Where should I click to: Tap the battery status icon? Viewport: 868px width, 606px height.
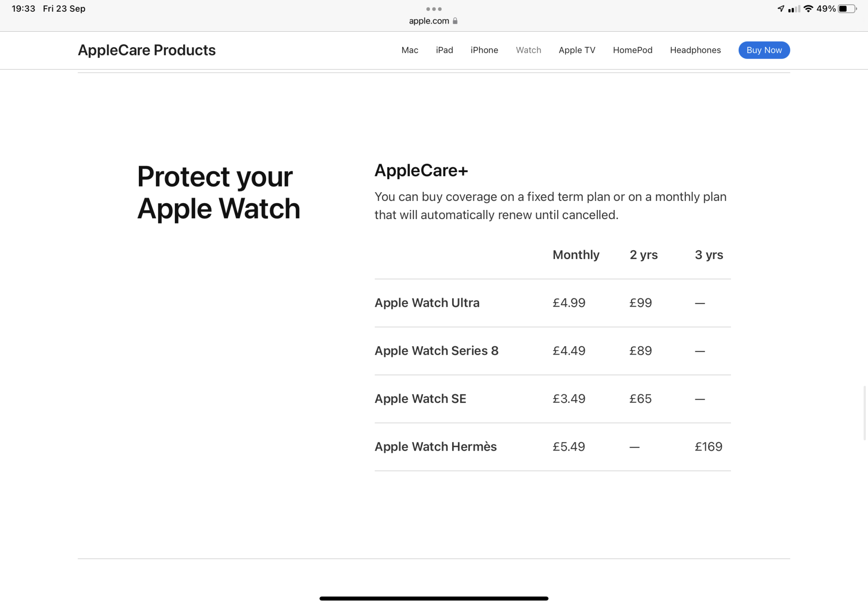pyautogui.click(x=847, y=9)
